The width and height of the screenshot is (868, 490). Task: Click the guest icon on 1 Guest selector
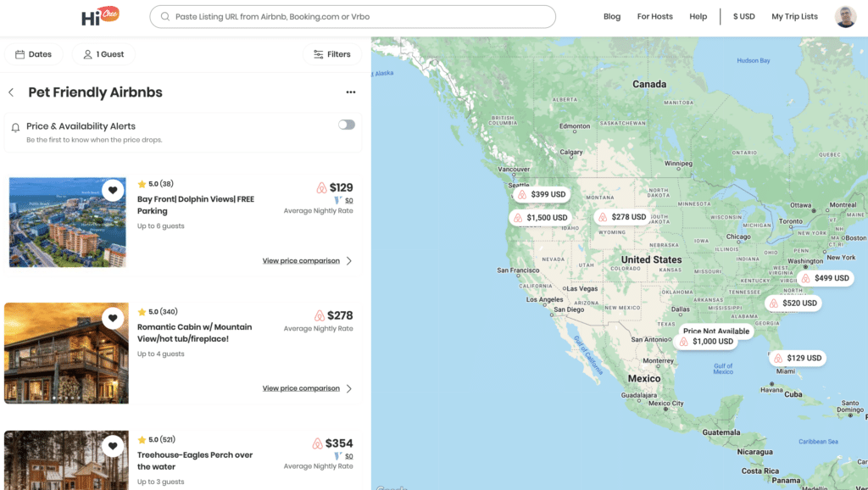pos(87,53)
